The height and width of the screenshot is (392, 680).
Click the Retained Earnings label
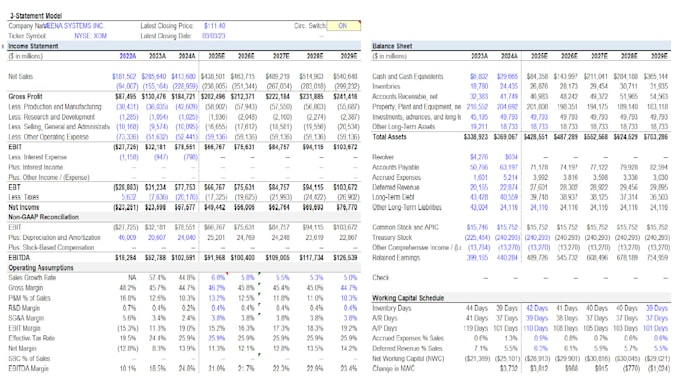[396, 258]
